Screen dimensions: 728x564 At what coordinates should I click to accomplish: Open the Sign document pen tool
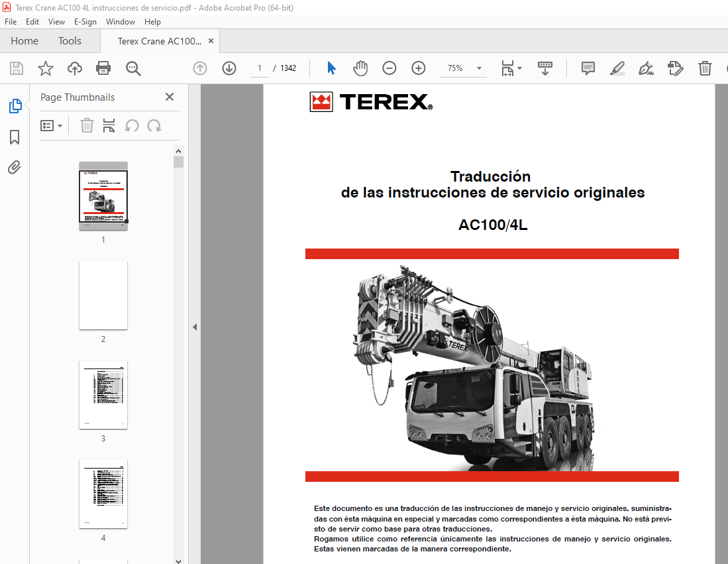click(x=646, y=68)
